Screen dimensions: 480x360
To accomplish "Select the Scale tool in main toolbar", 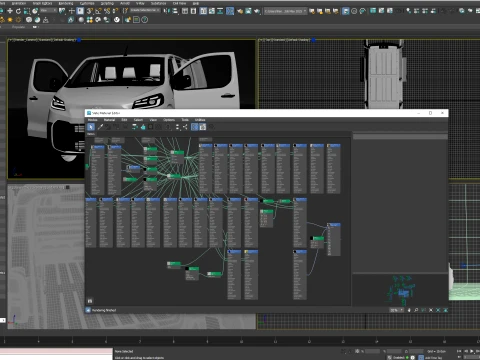I will pos(27,11).
